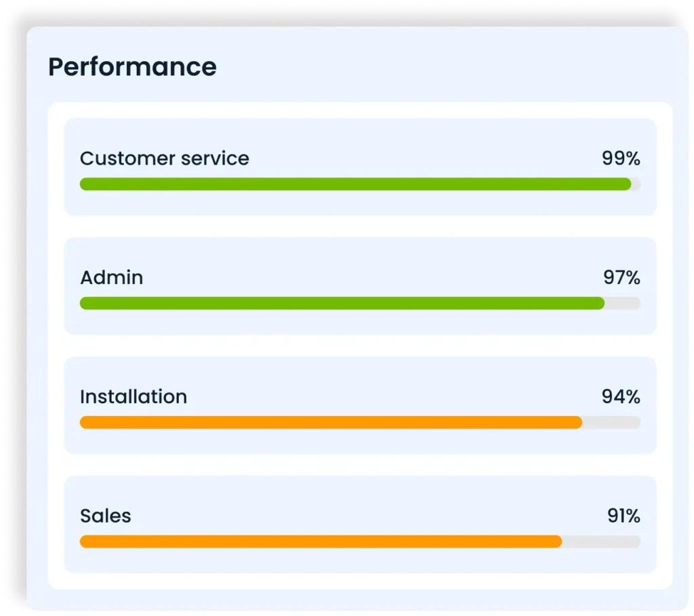Click the Sales label
This screenshot has height=616, width=694.
[105, 516]
